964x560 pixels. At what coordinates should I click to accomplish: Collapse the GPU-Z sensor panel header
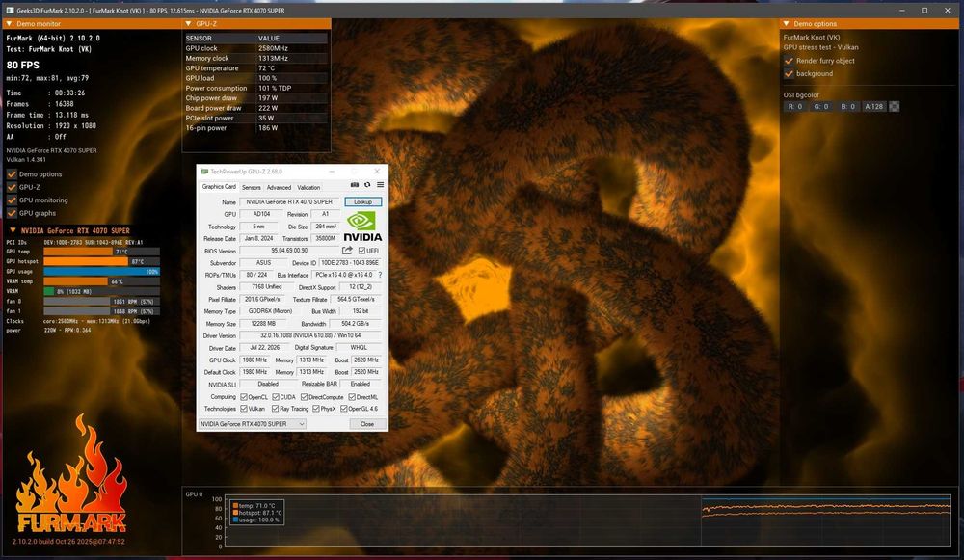pyautogui.click(x=188, y=24)
